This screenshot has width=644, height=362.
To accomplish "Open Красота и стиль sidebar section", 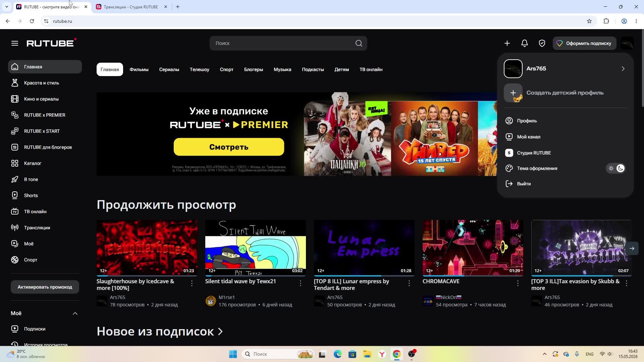I will tap(45, 83).
